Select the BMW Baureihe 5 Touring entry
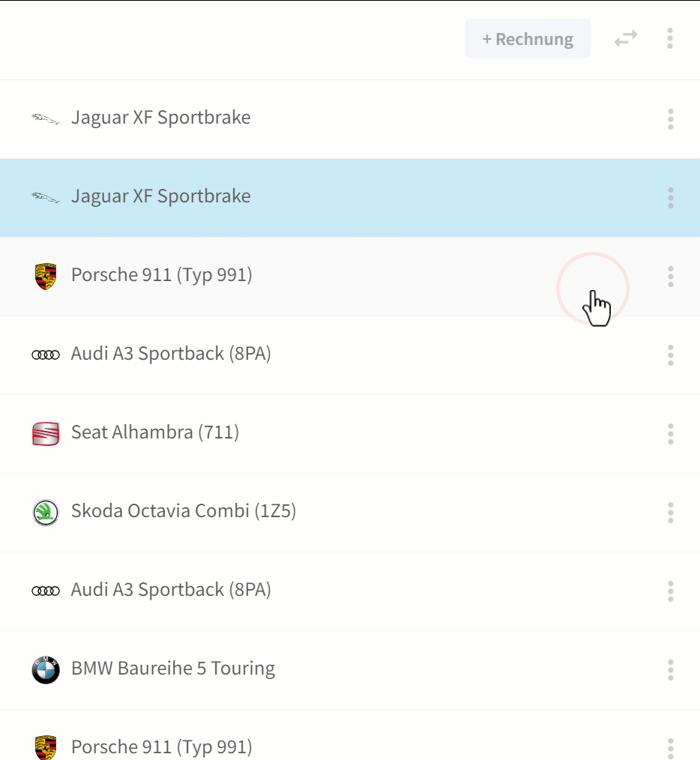Screen dimensions: 700x760 tap(350, 670)
